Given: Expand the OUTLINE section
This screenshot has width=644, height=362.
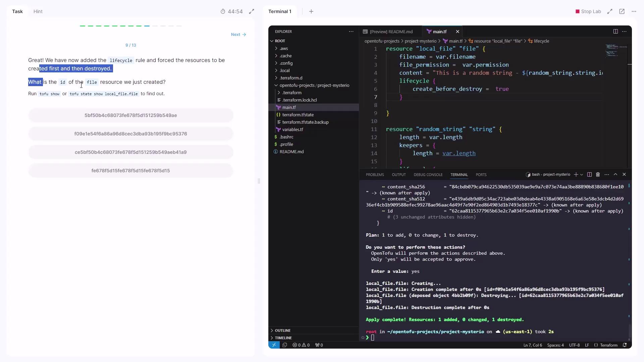Looking at the screenshot, I should coord(282,330).
